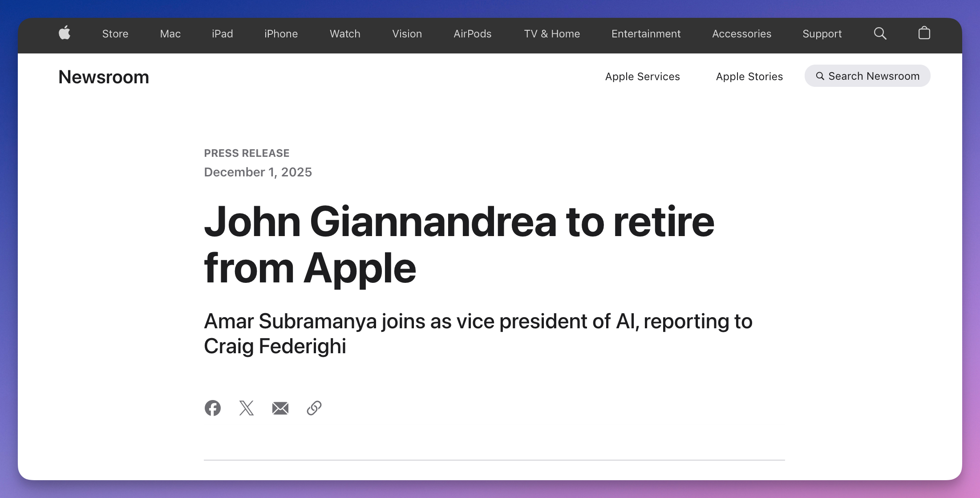Open the Mac menu
Viewport: 980px width, 498px height.
[170, 34]
